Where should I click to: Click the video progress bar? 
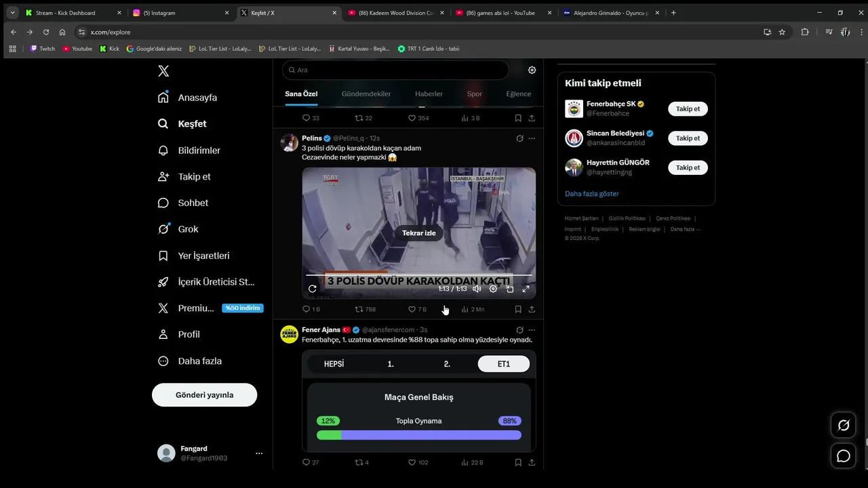[x=419, y=275]
